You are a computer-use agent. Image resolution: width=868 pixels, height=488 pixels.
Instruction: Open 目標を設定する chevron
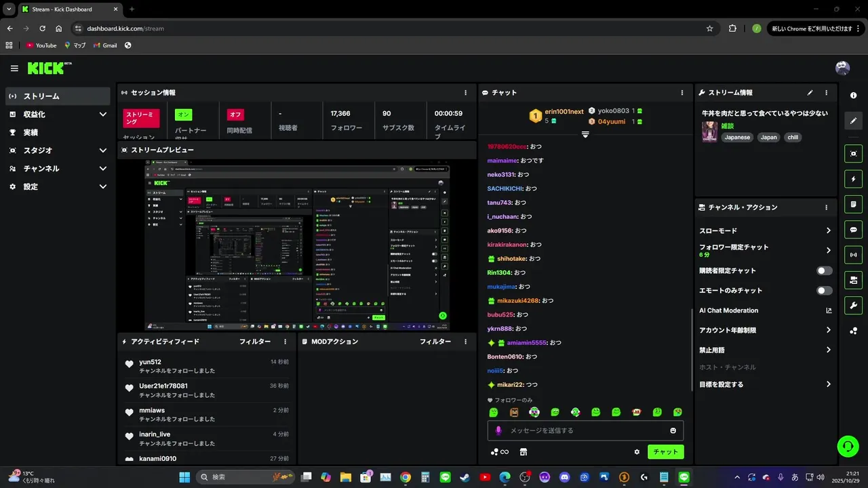pos(828,384)
